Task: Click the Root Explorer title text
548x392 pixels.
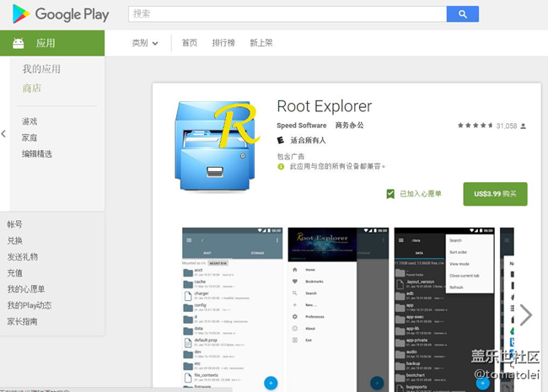Action: pyautogui.click(x=325, y=106)
